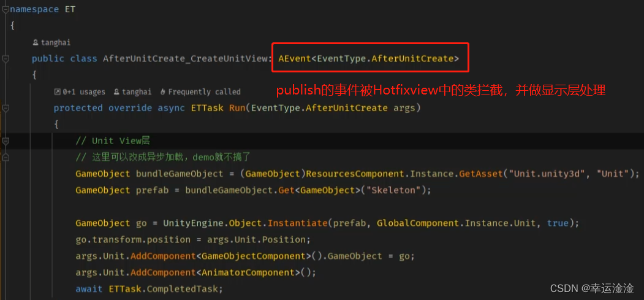
Task: Click GameObjectComponent generic type
Action: point(254,256)
